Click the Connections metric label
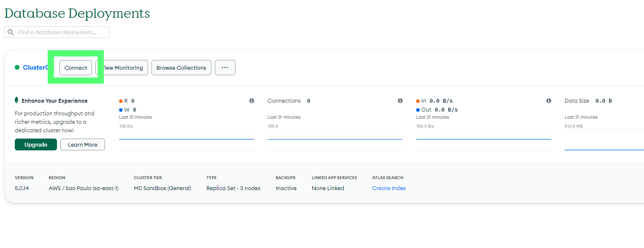This screenshot has height=248, width=644. pos(284,101)
